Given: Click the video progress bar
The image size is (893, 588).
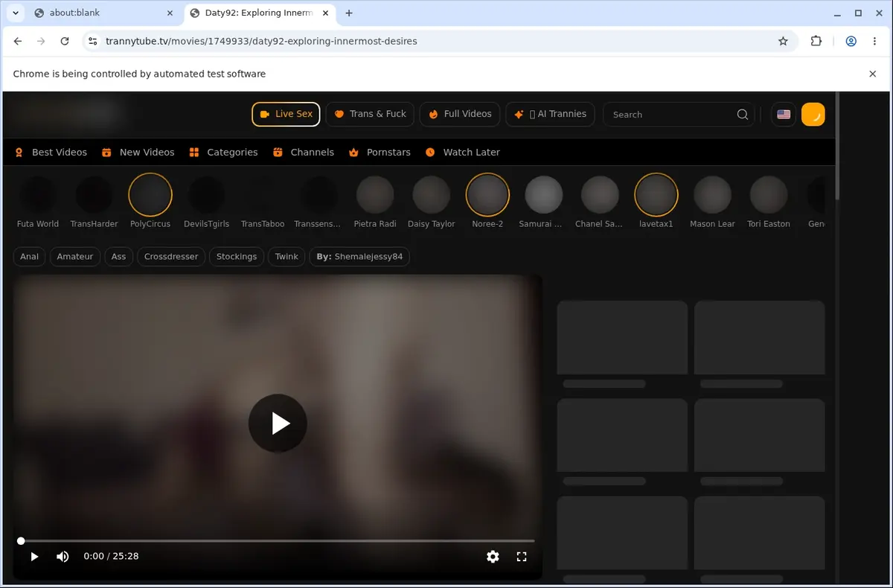Looking at the screenshot, I should [x=278, y=541].
